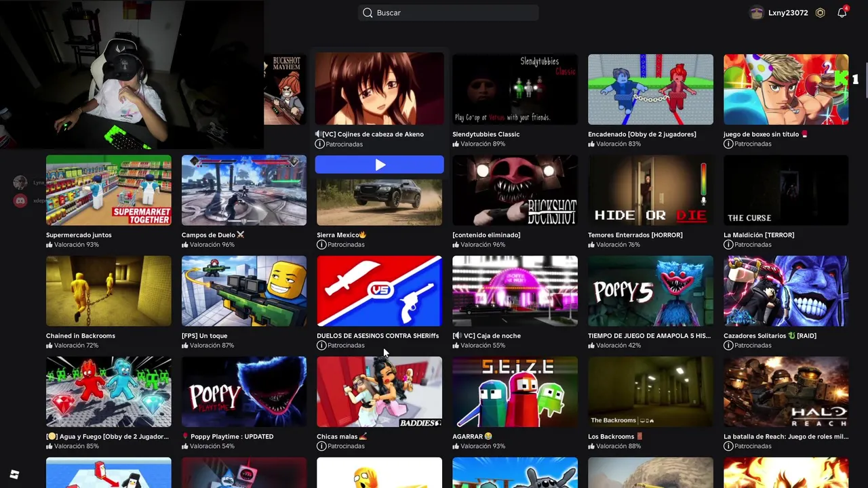Open Halo Reach battle thumbnail
This screenshot has width=868, height=488.
click(x=786, y=392)
